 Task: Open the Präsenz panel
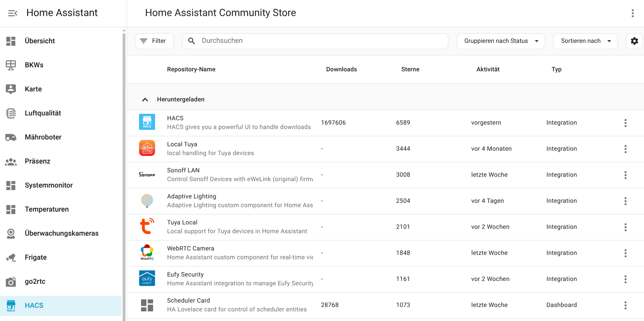point(61,161)
